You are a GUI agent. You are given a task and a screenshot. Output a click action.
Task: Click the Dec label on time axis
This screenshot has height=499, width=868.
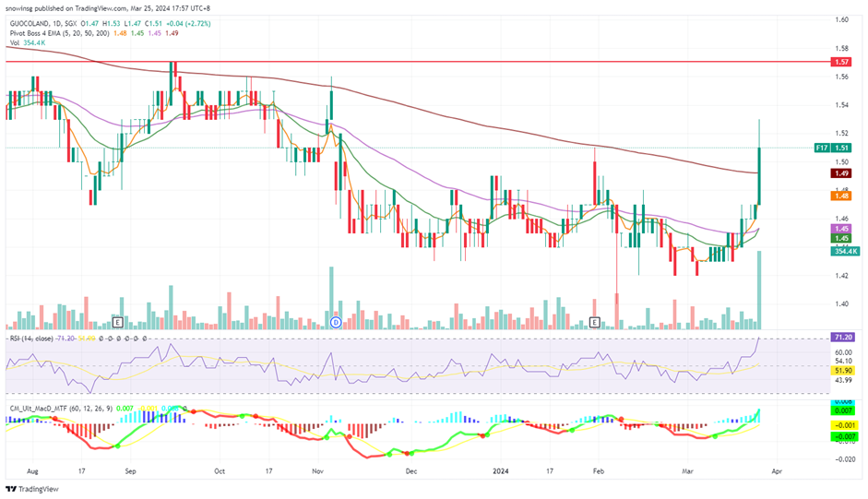click(x=410, y=472)
